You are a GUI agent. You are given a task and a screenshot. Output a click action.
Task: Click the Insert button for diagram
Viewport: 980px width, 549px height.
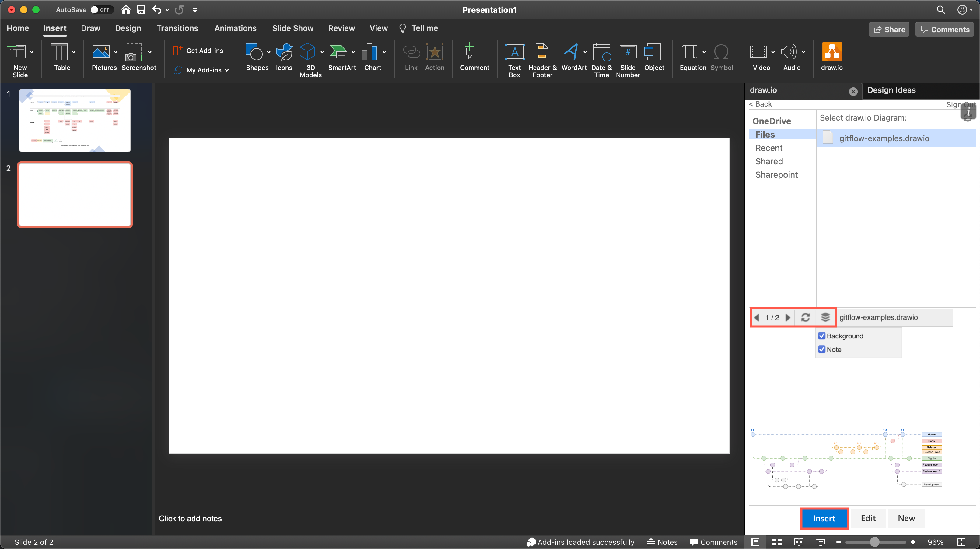point(824,517)
